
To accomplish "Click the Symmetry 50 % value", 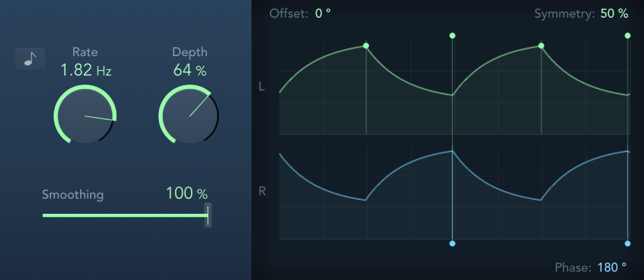I will pyautogui.click(x=614, y=13).
